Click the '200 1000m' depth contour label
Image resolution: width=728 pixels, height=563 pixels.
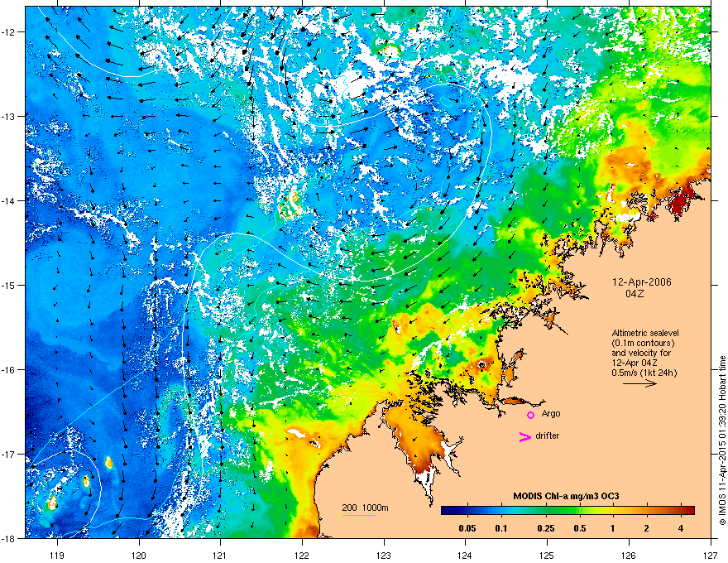pyautogui.click(x=365, y=508)
